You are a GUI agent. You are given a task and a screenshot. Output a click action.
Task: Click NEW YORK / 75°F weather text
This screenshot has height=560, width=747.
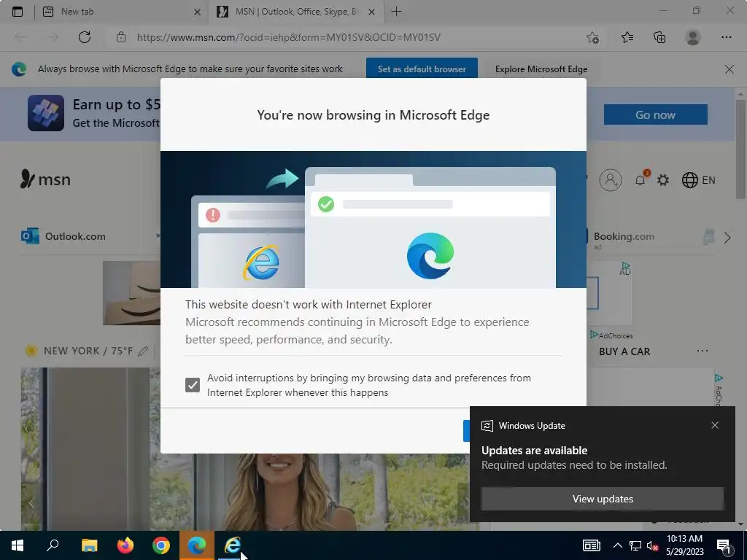point(88,351)
